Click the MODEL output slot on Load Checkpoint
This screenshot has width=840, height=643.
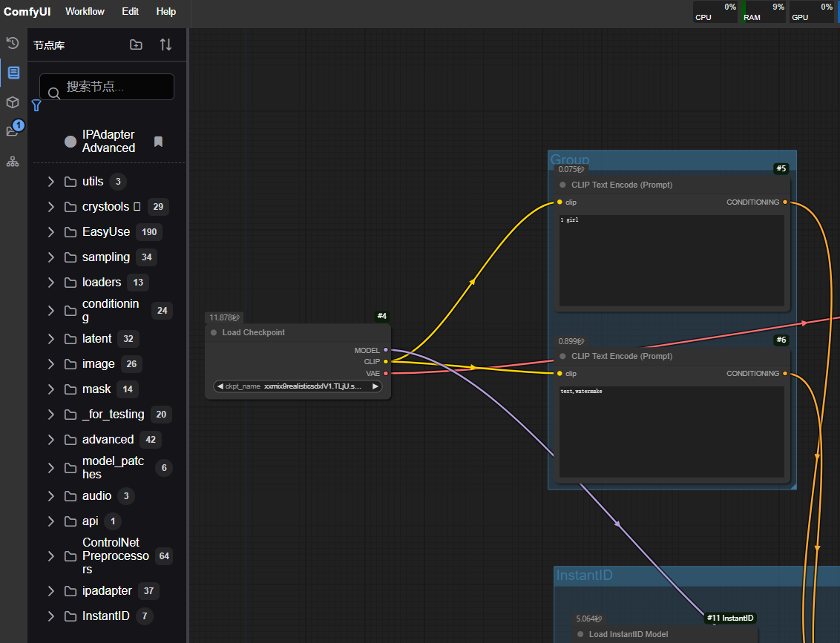[385, 350]
